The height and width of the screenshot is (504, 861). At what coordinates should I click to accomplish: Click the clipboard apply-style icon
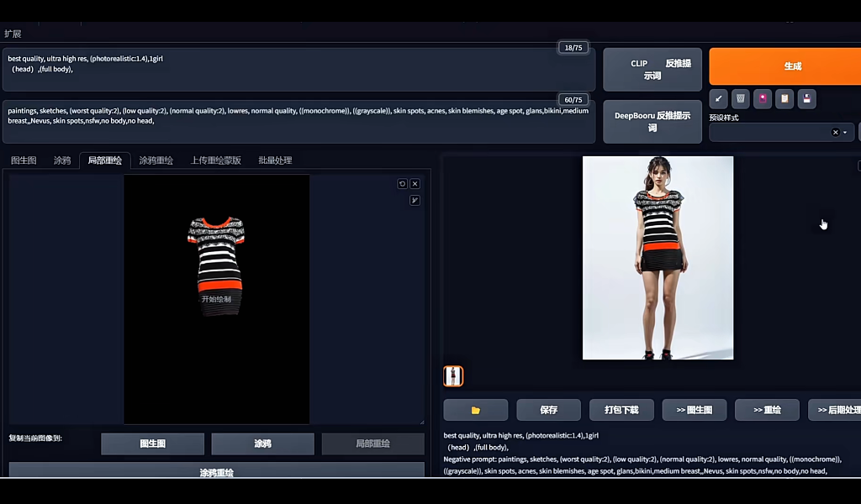tap(784, 99)
